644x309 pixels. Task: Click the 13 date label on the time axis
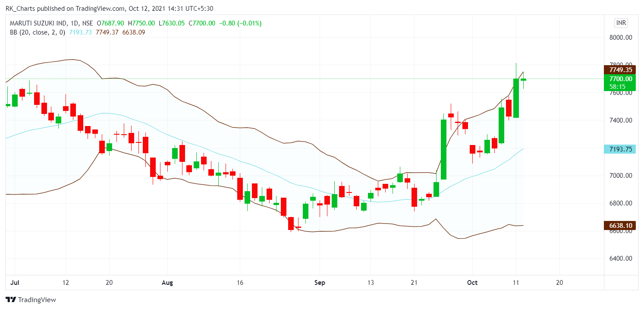(371, 283)
